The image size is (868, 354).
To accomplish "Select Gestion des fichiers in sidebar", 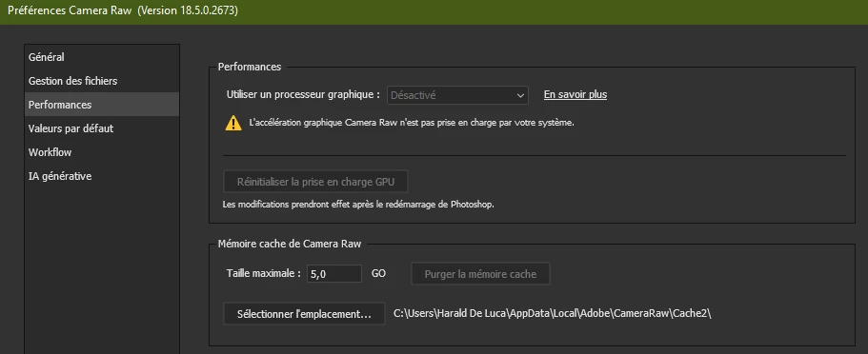I will tap(102, 81).
